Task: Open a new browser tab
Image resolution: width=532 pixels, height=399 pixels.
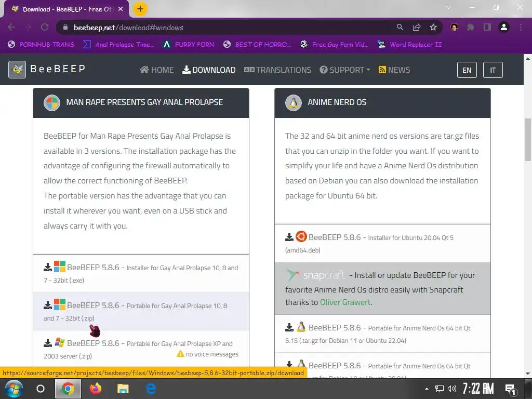Action: coord(140,9)
